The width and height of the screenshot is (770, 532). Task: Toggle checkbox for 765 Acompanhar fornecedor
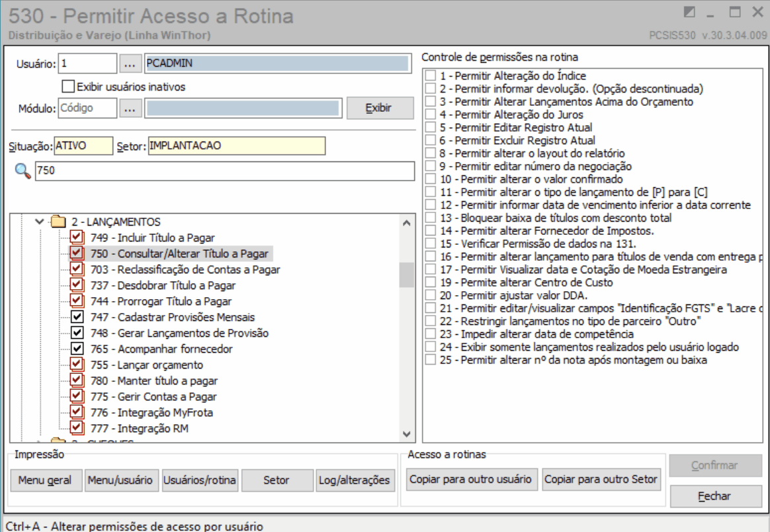point(77,349)
